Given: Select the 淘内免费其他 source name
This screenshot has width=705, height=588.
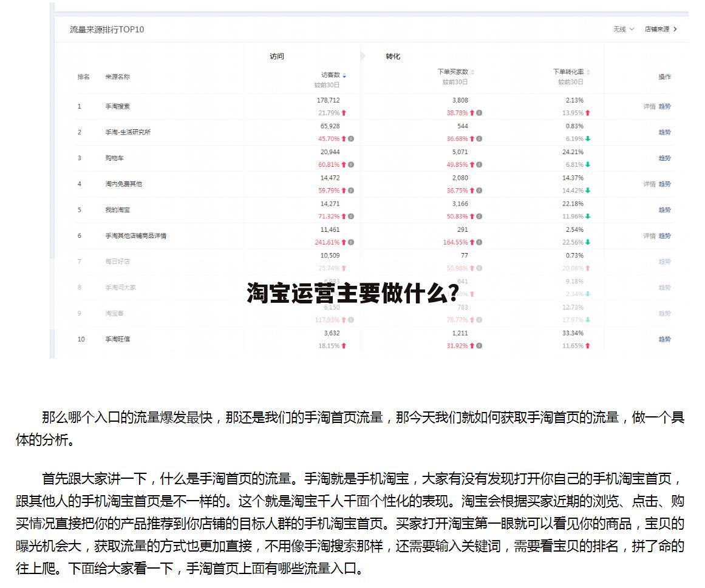Looking at the screenshot, I should click(x=124, y=184).
